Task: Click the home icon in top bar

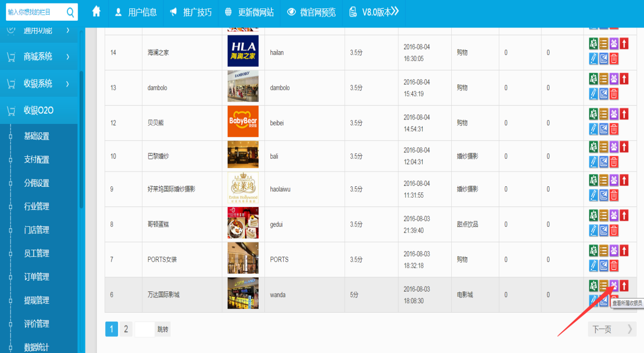Action: [x=96, y=12]
